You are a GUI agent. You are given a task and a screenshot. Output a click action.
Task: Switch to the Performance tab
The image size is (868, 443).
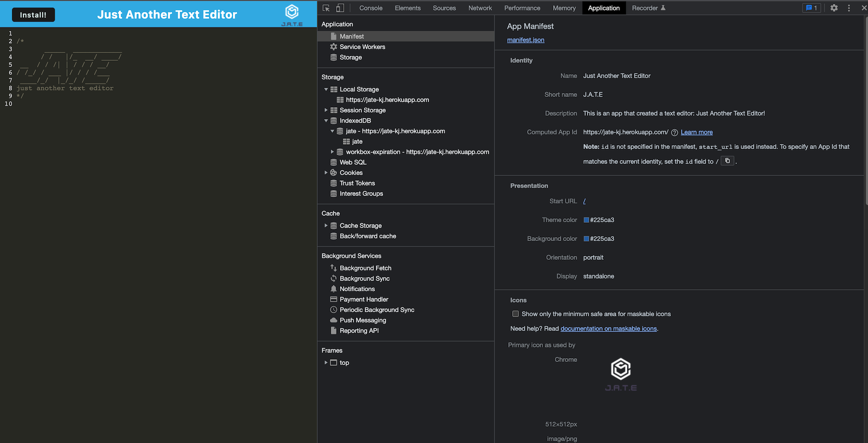522,8
